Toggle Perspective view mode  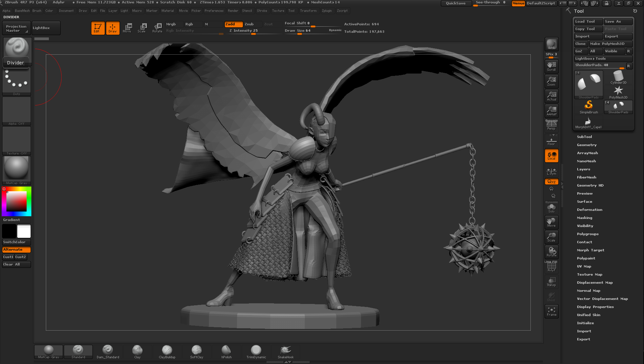coord(551,125)
